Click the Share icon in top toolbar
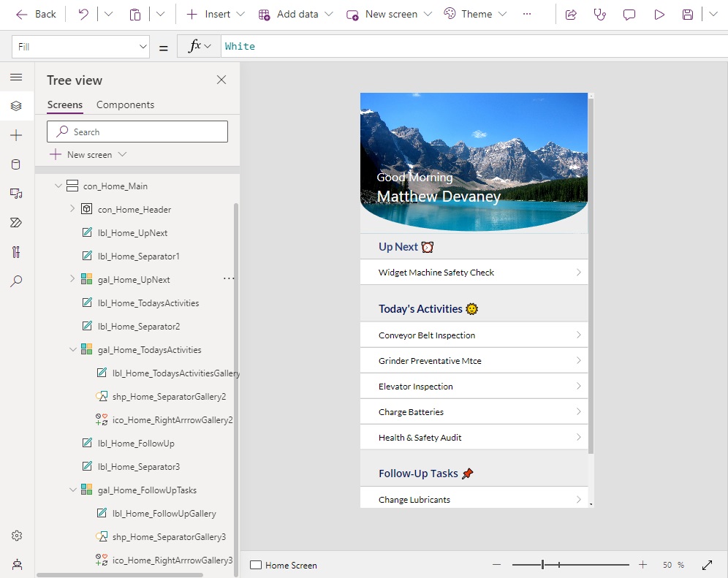Image resolution: width=728 pixels, height=578 pixels. click(x=571, y=15)
